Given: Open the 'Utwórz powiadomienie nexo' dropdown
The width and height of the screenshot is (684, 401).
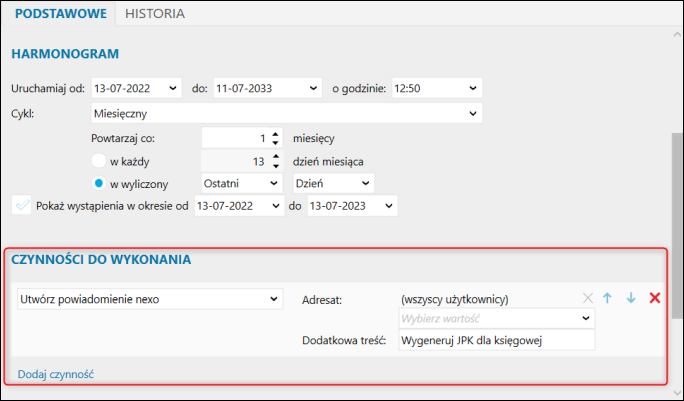Looking at the screenshot, I should [150, 299].
